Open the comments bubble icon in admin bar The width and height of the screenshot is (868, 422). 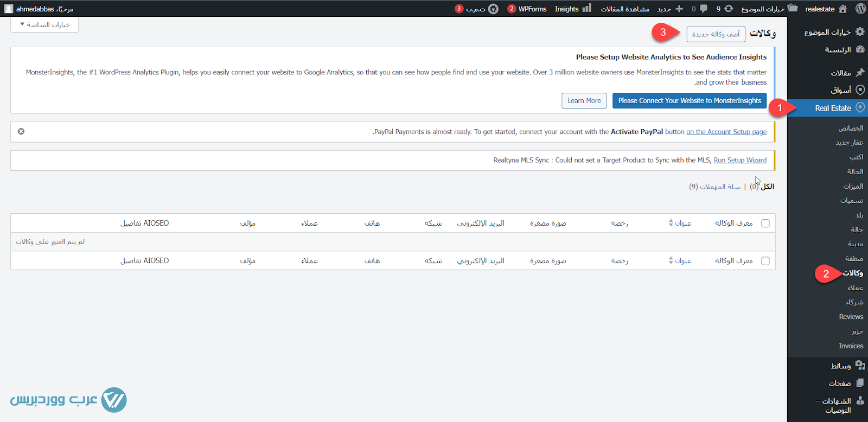703,9
